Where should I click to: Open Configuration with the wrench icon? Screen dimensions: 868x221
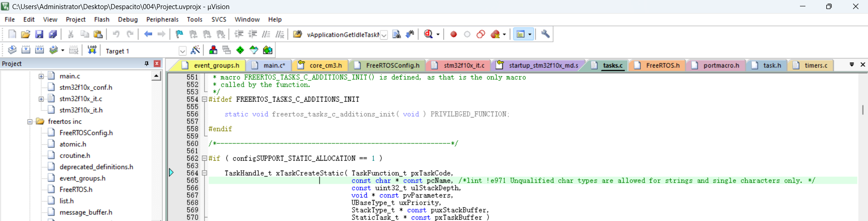point(546,34)
